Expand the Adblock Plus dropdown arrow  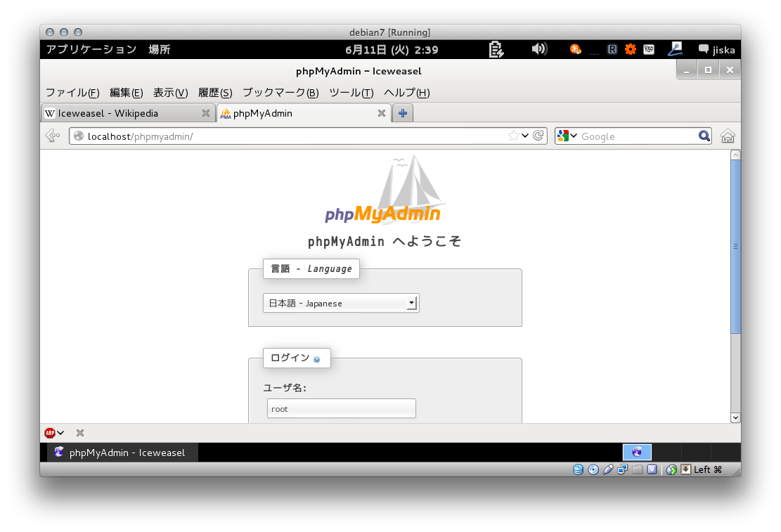[x=60, y=433]
